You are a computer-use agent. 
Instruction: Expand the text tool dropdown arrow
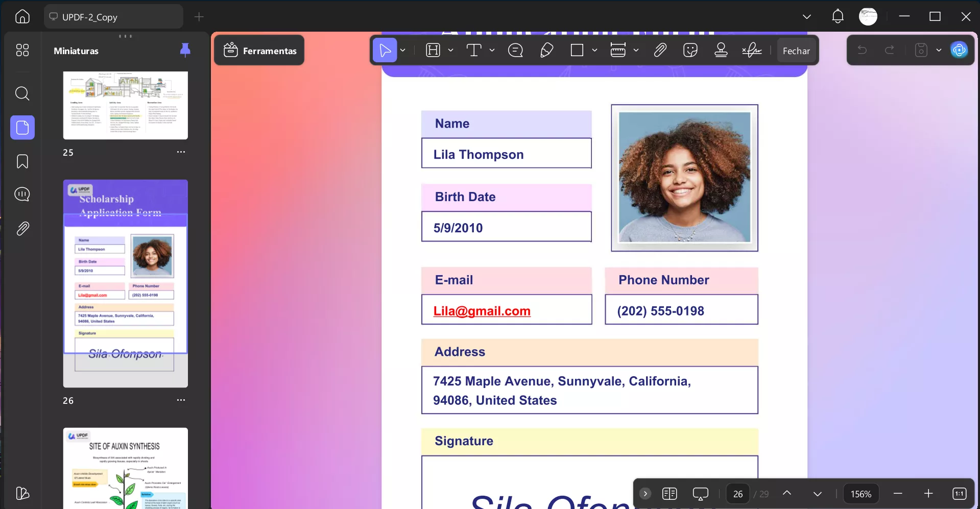[492, 50]
